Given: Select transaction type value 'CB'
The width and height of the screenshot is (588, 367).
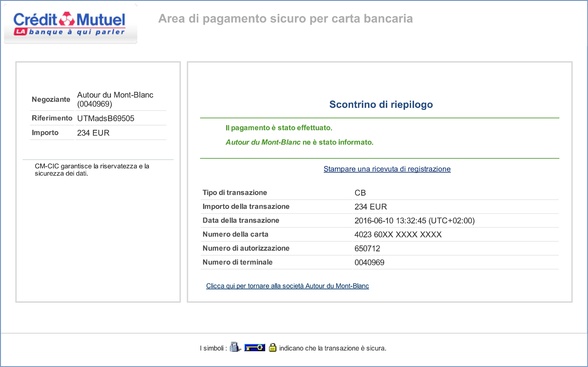Looking at the screenshot, I should 360,193.
